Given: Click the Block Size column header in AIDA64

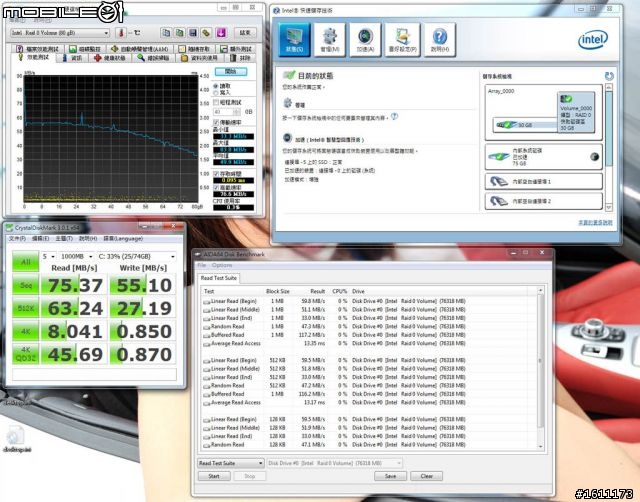Looking at the screenshot, I should [x=278, y=291].
